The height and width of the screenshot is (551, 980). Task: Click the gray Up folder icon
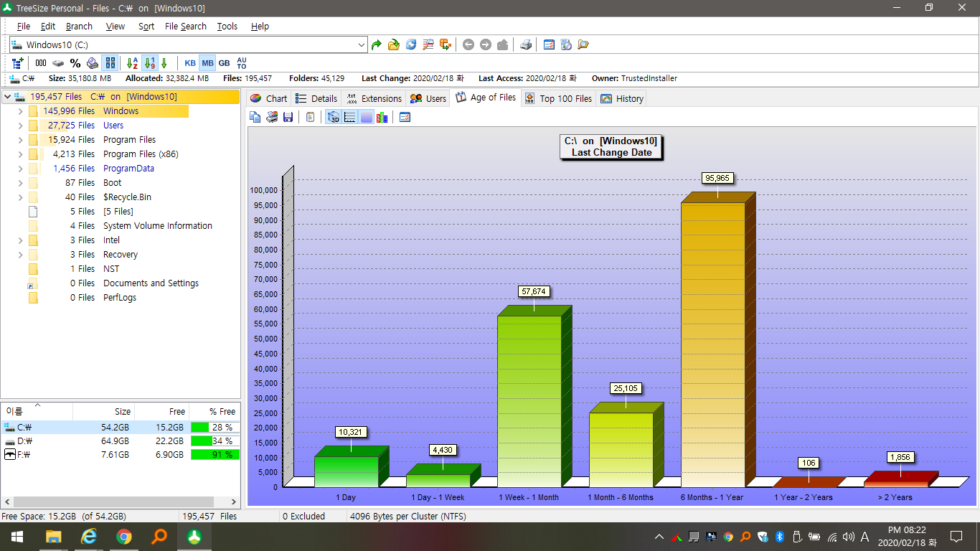503,44
